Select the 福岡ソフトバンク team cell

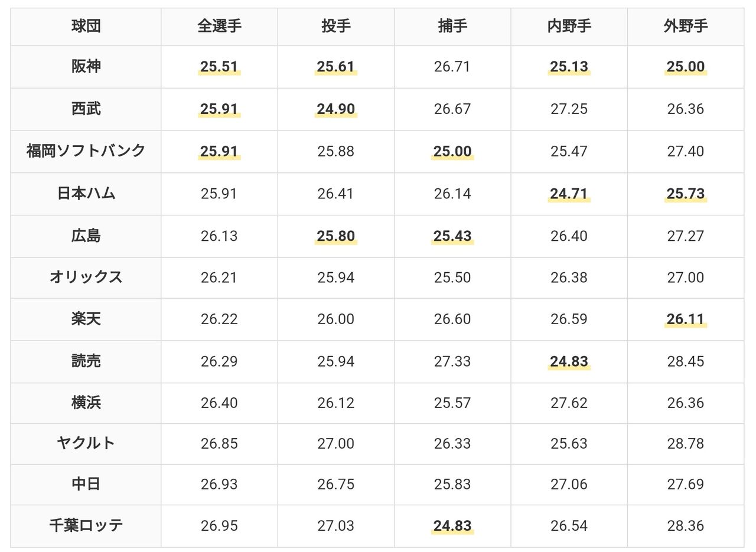[x=86, y=151]
